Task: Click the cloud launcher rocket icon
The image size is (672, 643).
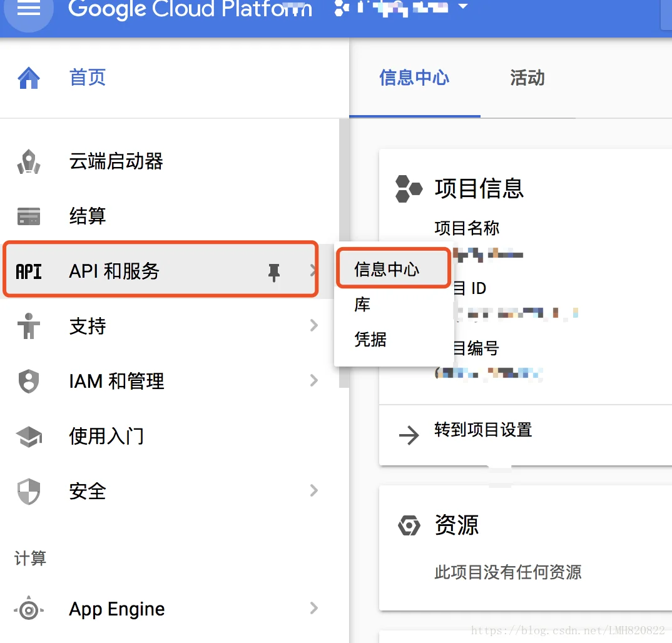Action: click(x=29, y=161)
